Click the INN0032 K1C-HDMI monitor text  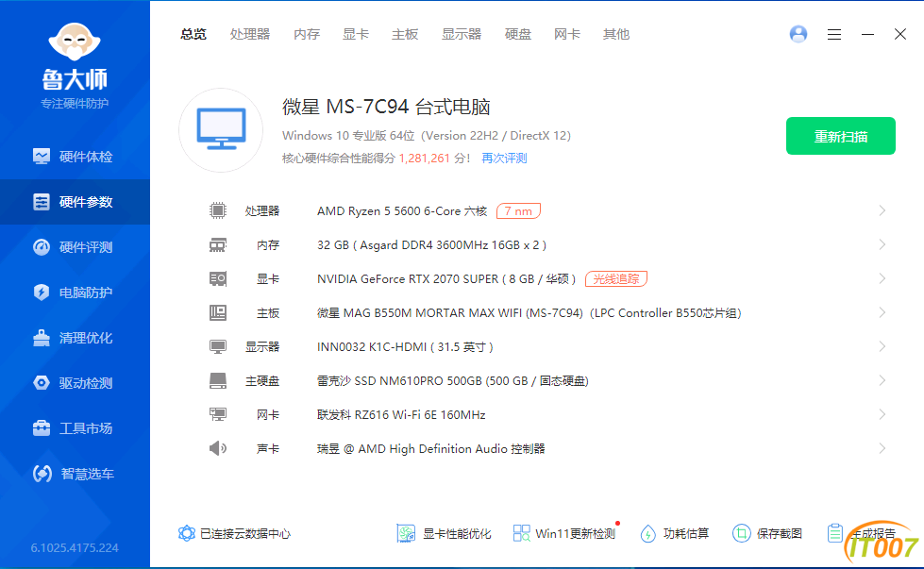pyautogui.click(x=406, y=347)
